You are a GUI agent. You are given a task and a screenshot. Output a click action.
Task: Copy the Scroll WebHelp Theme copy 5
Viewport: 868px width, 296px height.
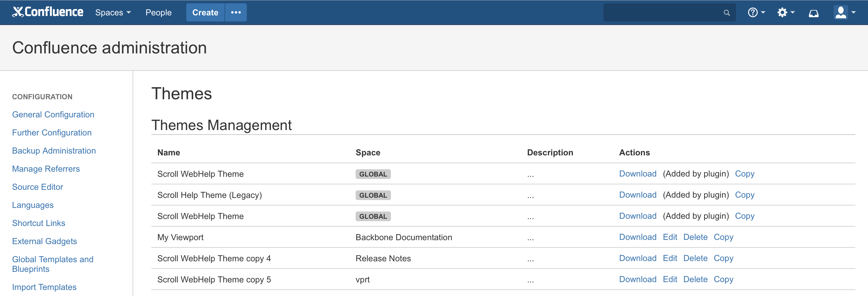(x=723, y=279)
